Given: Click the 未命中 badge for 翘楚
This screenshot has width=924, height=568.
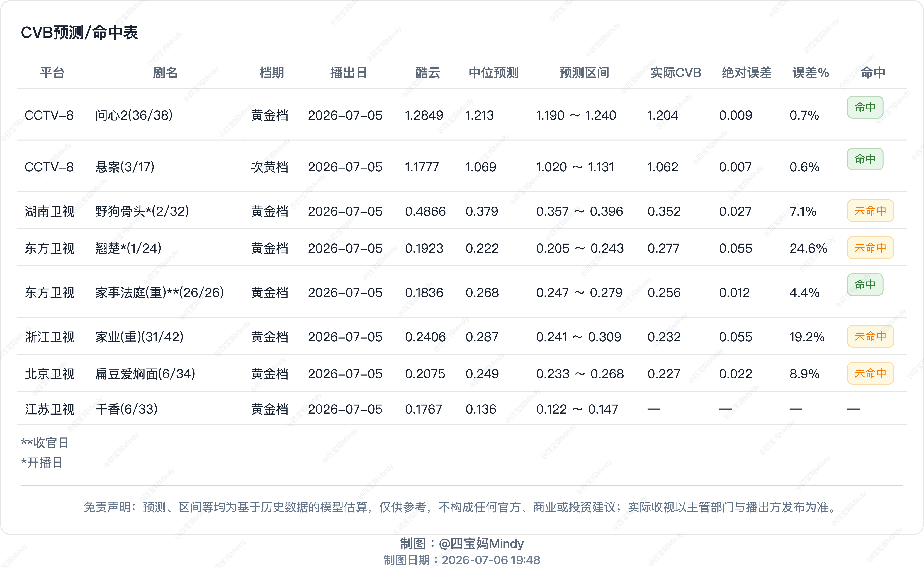Looking at the screenshot, I should point(870,248).
